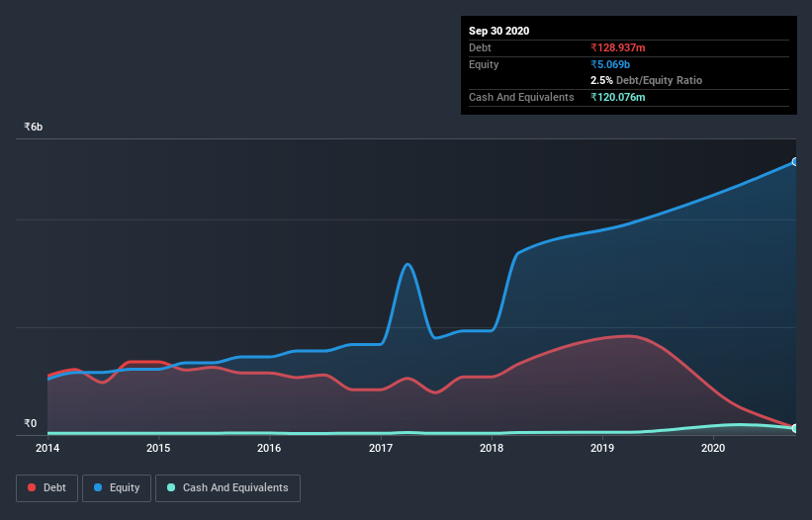
Task: Click the 2.5% Debt/Equity Ratio text
Action: 646,80
